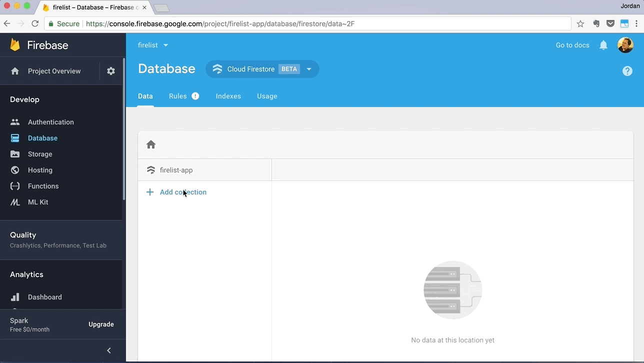Click the Hosting globe icon

pyautogui.click(x=15, y=170)
